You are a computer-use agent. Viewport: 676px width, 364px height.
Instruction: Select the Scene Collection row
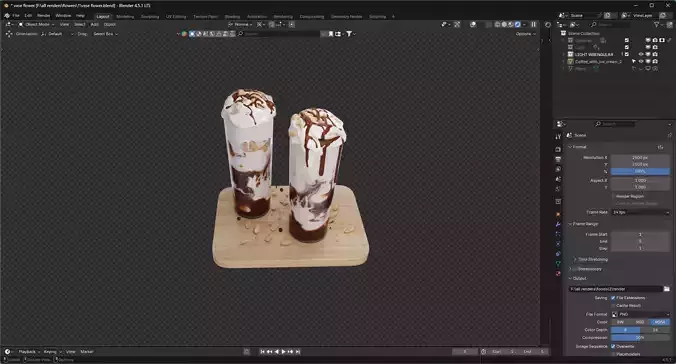tap(584, 33)
